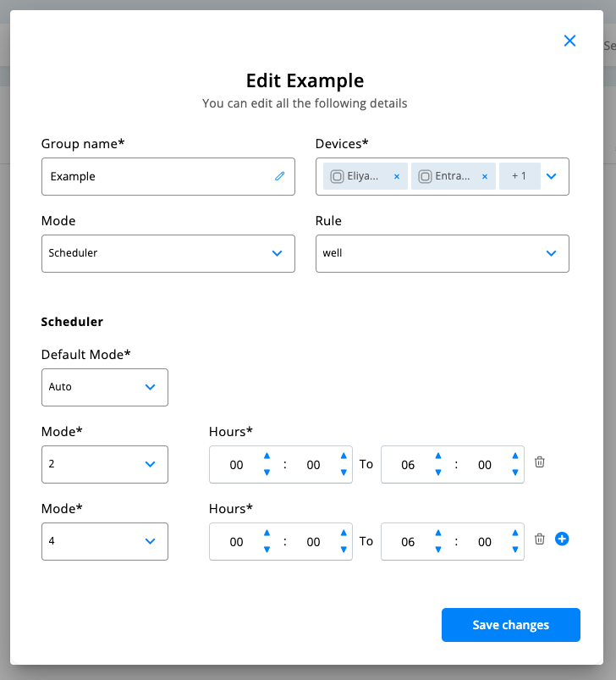
Task: Delete the Mode 4 schedule row
Action: 540,539
